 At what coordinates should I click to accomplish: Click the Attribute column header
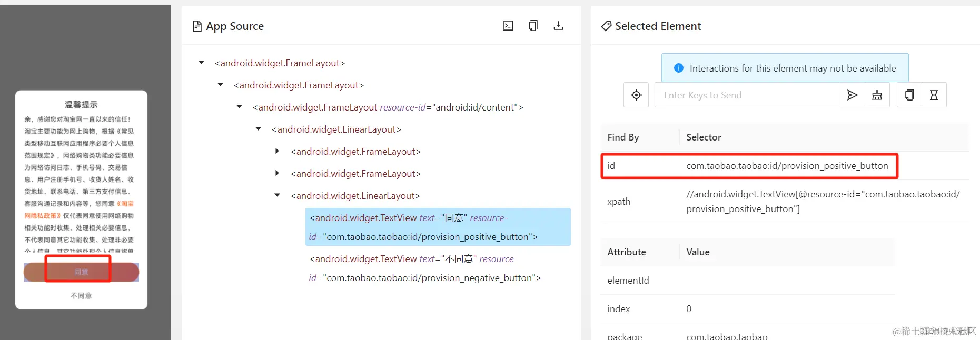tap(627, 252)
